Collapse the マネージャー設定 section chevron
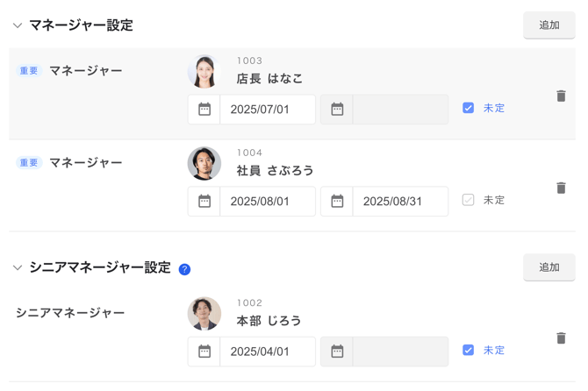 coord(18,25)
